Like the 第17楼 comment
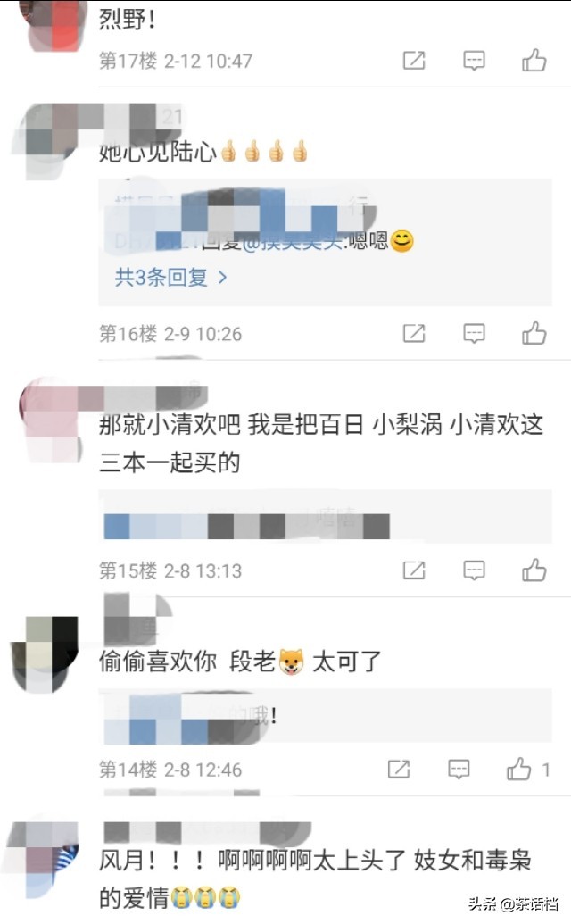 534,60
